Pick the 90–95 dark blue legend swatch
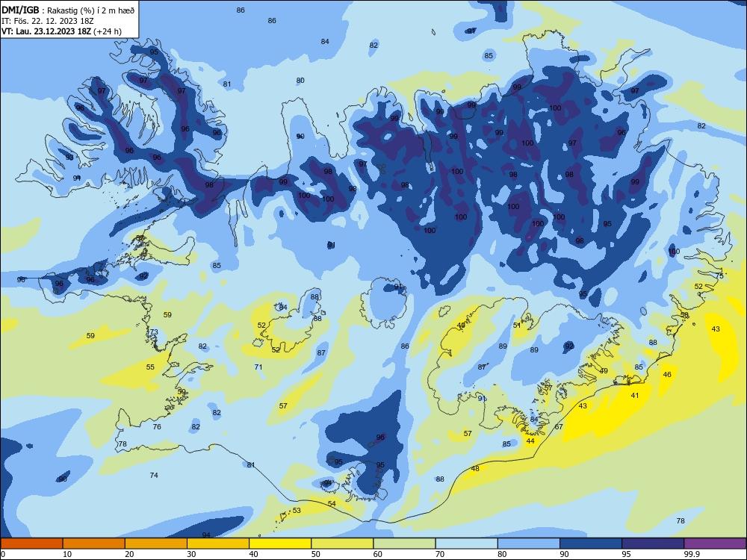The image size is (747, 560). tap(591, 544)
